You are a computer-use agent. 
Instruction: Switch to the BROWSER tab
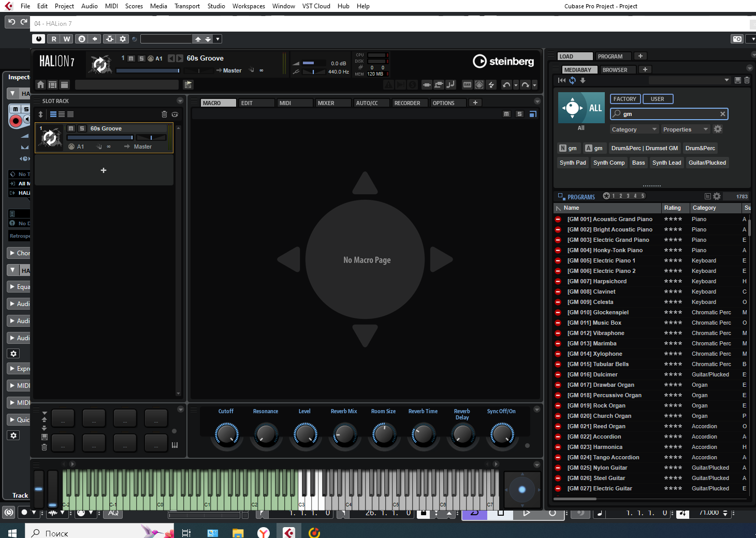(619, 70)
